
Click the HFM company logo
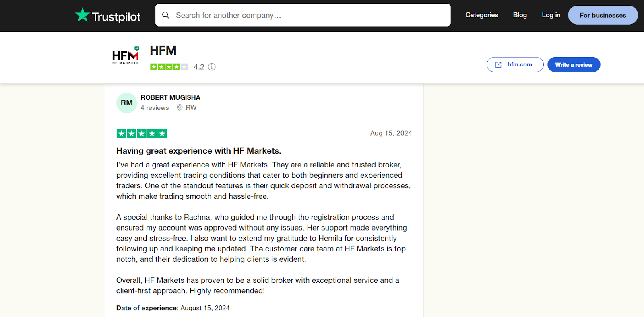click(x=126, y=55)
